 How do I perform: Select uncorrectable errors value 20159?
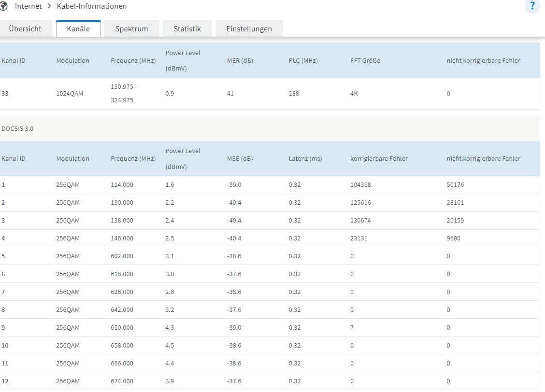455,221
